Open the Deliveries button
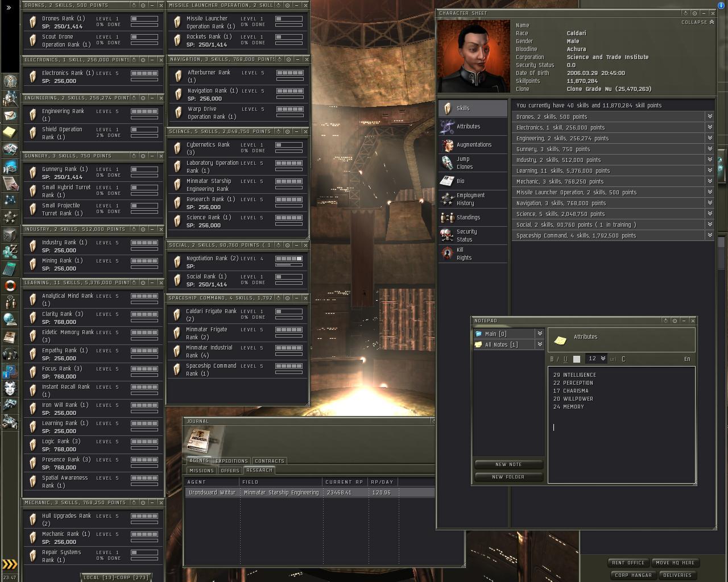728x582 pixels. coord(677,575)
